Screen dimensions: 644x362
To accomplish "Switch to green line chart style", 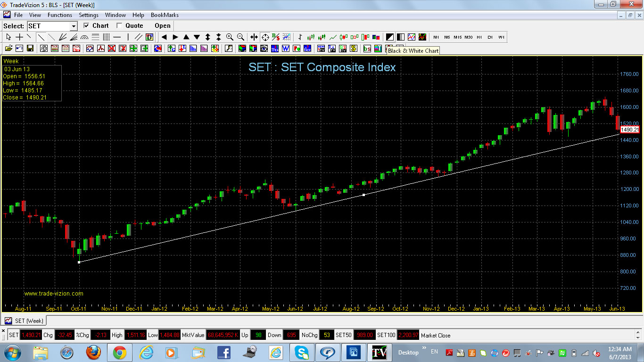I will 333,37.
